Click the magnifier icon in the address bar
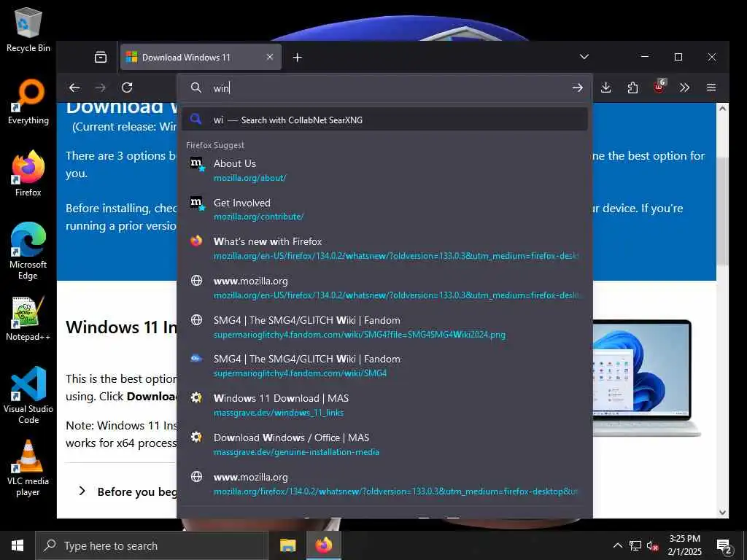Image resolution: width=747 pixels, height=560 pixels. [x=196, y=87]
